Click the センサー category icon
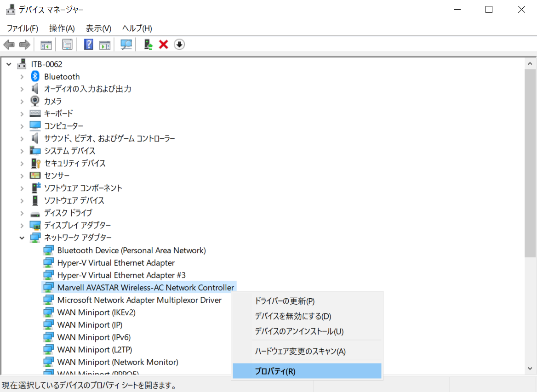Image resolution: width=537 pixels, height=392 pixels. point(35,175)
